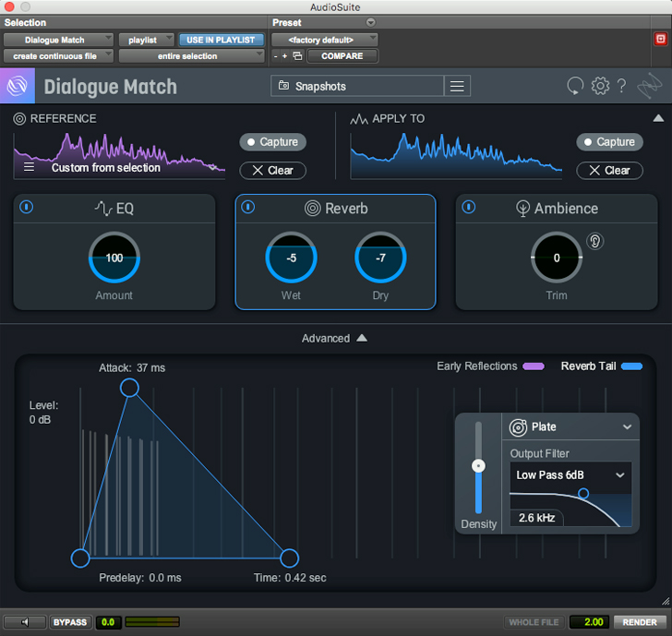Screen dimensions: 672x636
Task: Click the reverb Time envelope node
Action: click(x=289, y=558)
